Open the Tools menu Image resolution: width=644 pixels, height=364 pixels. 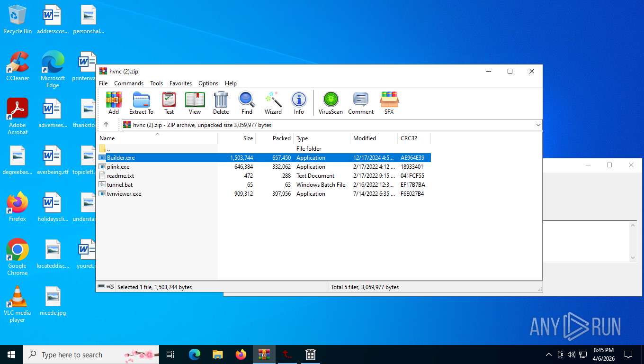click(x=157, y=83)
